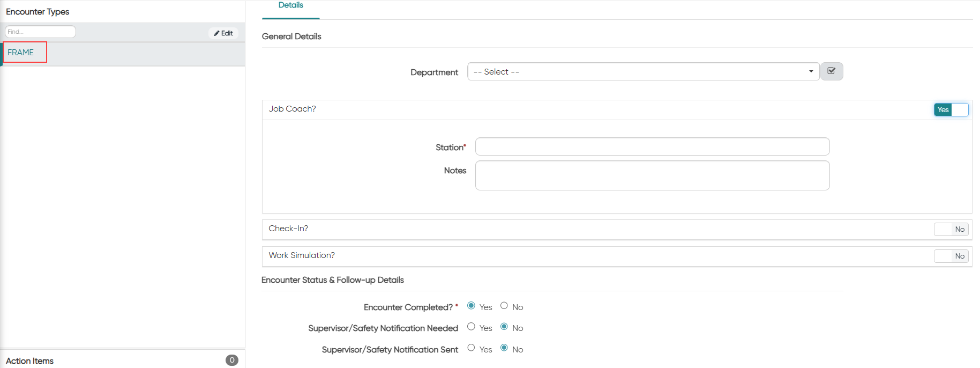Click the Action Items count badge
Screen dimensions: 980x368
pos(232,360)
